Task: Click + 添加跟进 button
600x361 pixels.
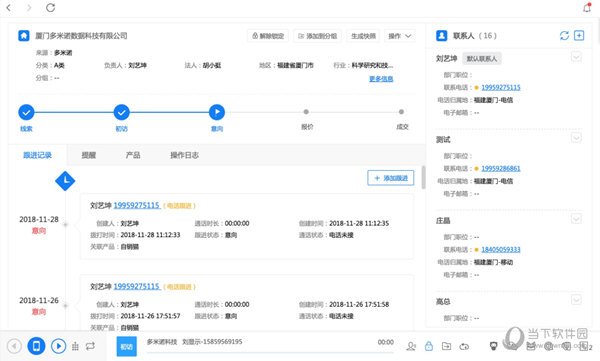Action: 391,178
